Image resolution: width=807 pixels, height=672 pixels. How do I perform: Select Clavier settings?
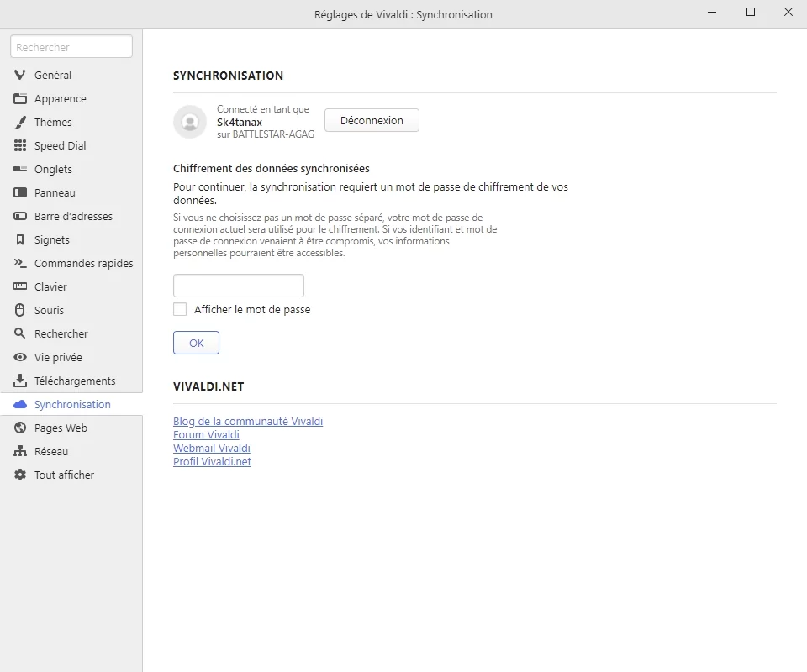coord(71,286)
